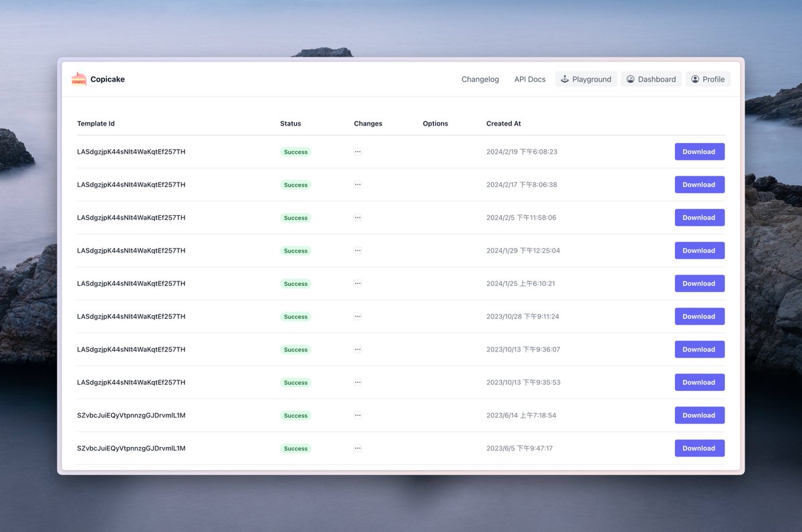Click the Copicake cake logo icon
The image size is (802, 532).
pos(79,79)
